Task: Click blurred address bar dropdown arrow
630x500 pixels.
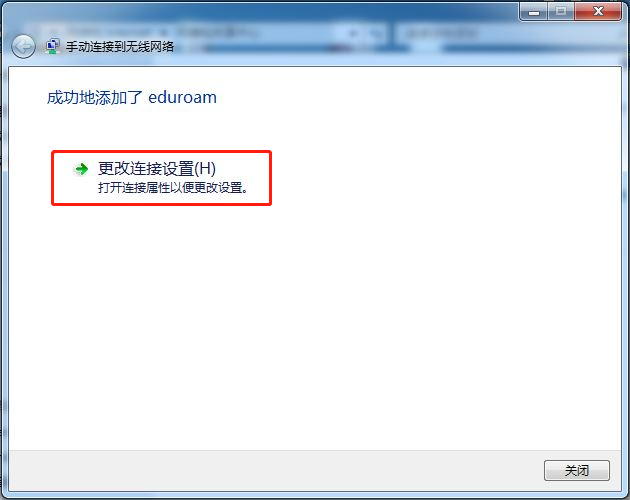Action: 354,33
